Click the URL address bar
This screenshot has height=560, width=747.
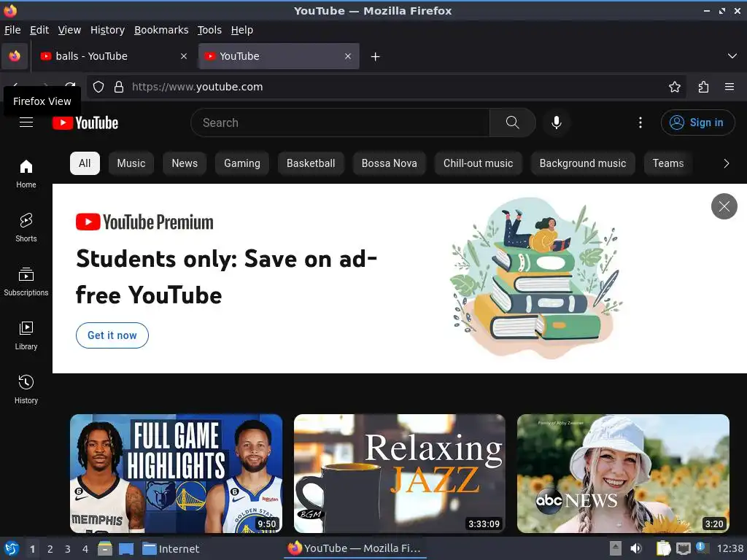tap(386, 87)
